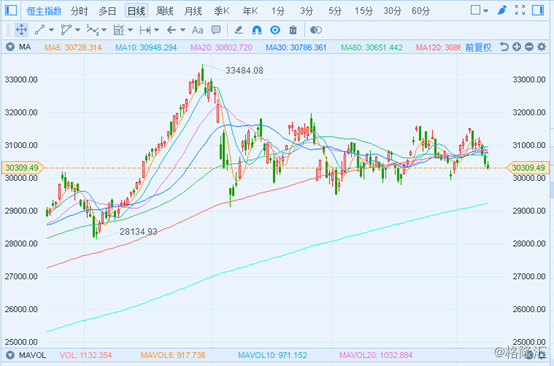The image size is (554, 366).
Task: Click the MA20 30802.720 legend value
Action: (x=221, y=47)
